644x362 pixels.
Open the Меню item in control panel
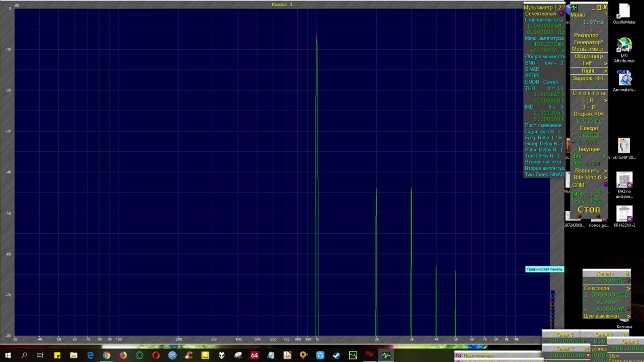578,15
